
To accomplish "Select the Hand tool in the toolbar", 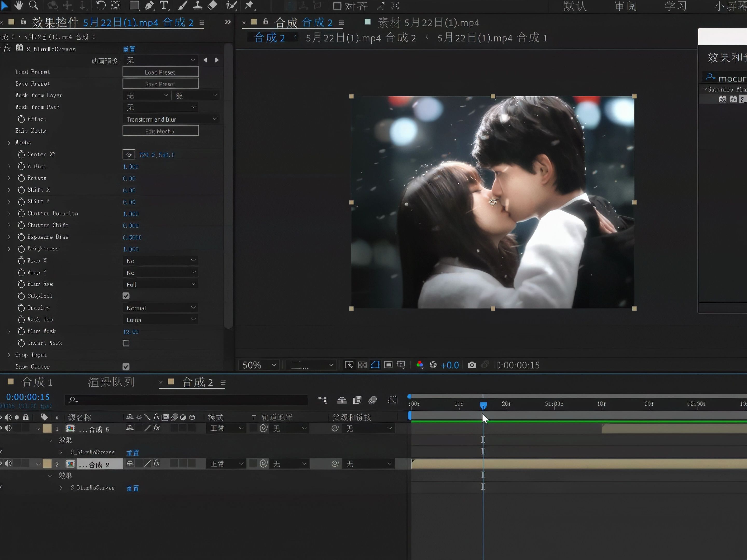I will point(18,5).
